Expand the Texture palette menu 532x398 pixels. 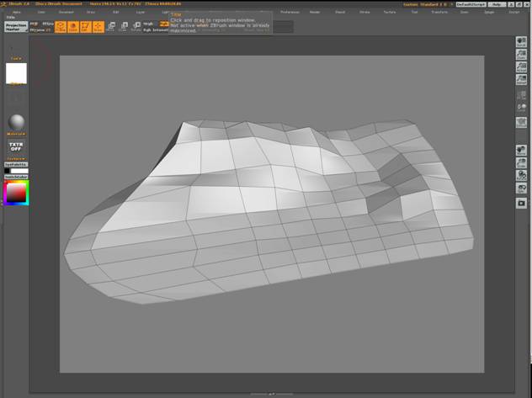click(389, 13)
